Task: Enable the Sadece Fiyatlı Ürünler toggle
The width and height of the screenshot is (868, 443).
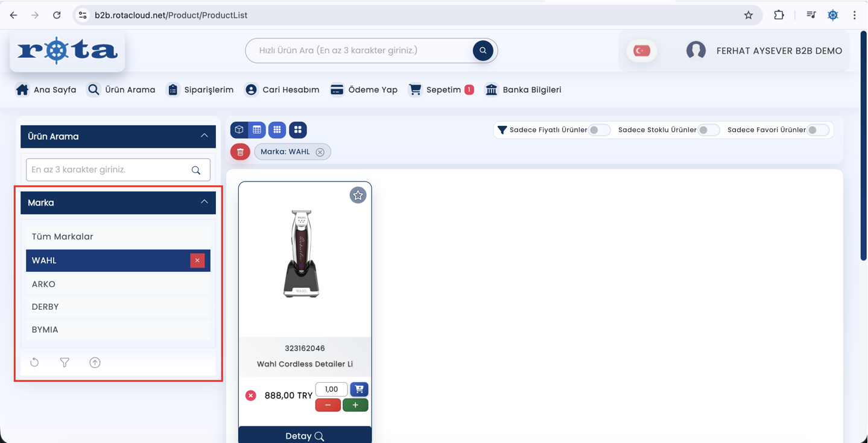Action: [x=599, y=130]
